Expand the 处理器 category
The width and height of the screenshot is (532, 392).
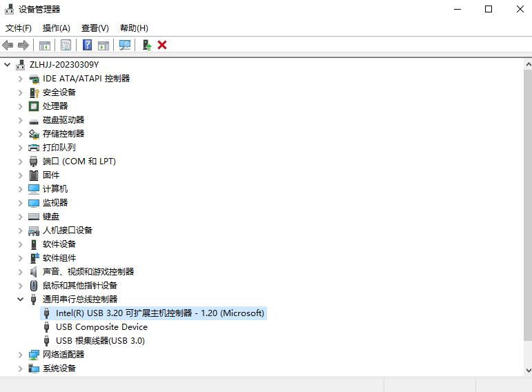[21, 106]
